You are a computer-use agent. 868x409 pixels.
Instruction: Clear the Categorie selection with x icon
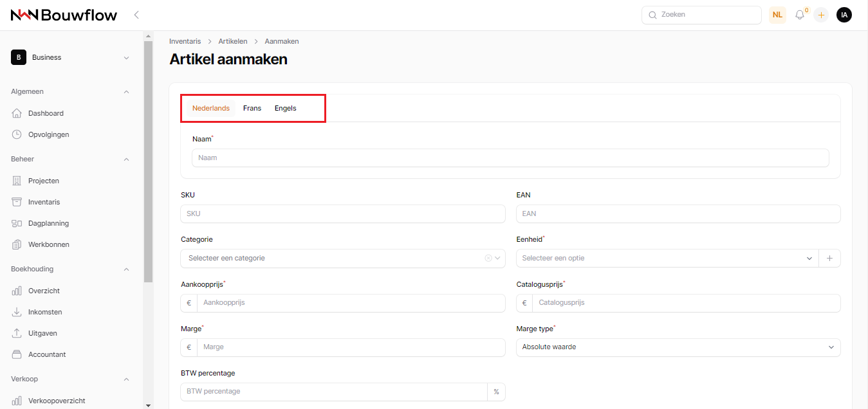click(488, 258)
